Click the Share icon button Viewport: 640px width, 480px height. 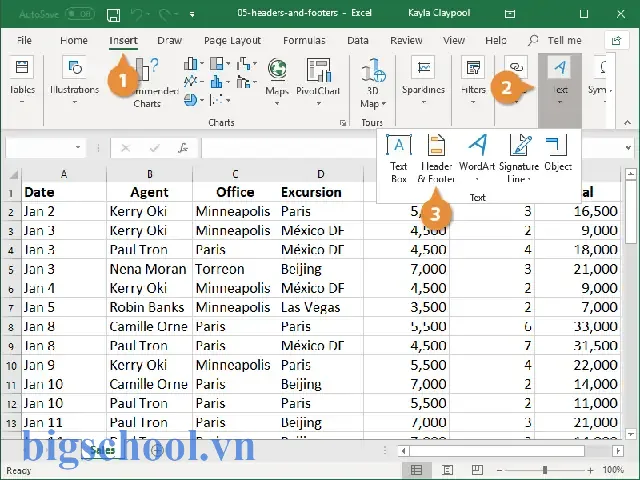(x=616, y=40)
